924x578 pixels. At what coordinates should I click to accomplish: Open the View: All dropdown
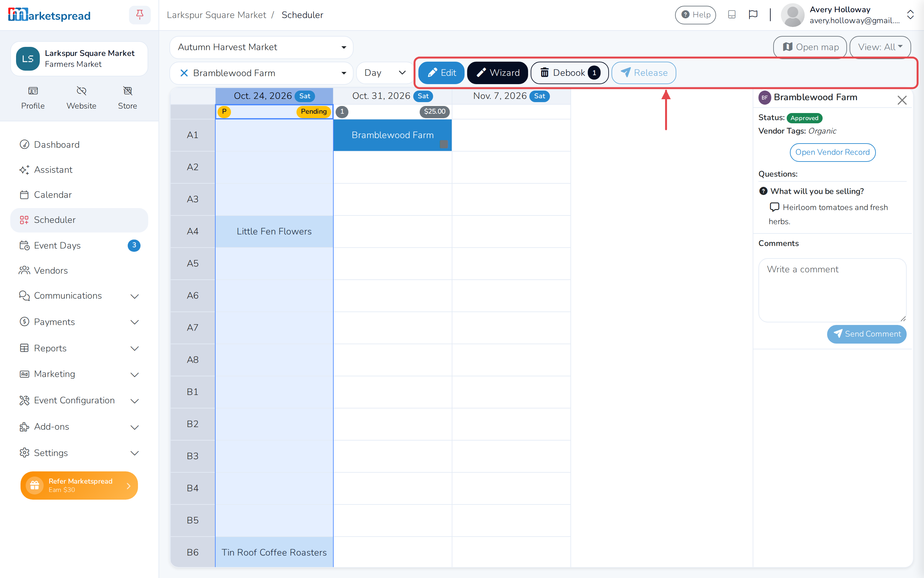(x=880, y=48)
